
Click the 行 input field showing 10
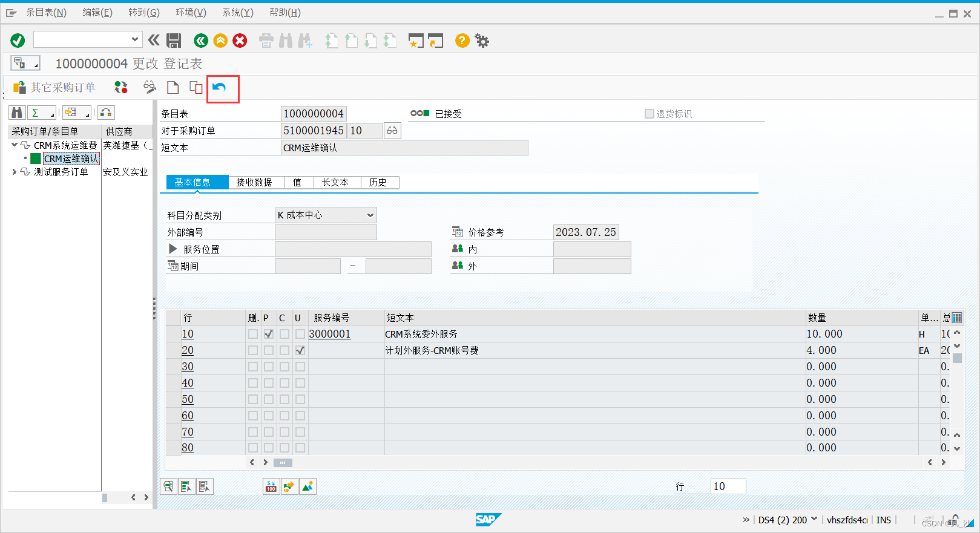coord(728,486)
